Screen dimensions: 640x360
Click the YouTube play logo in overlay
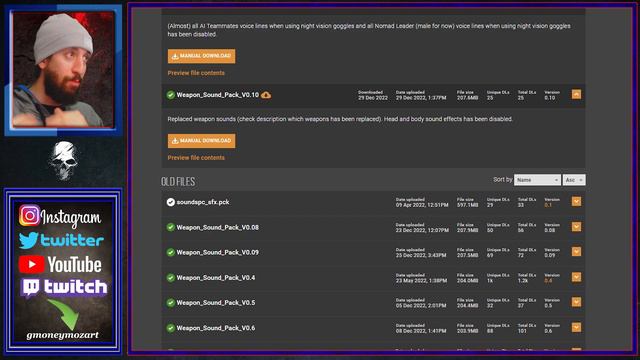[x=31, y=264]
